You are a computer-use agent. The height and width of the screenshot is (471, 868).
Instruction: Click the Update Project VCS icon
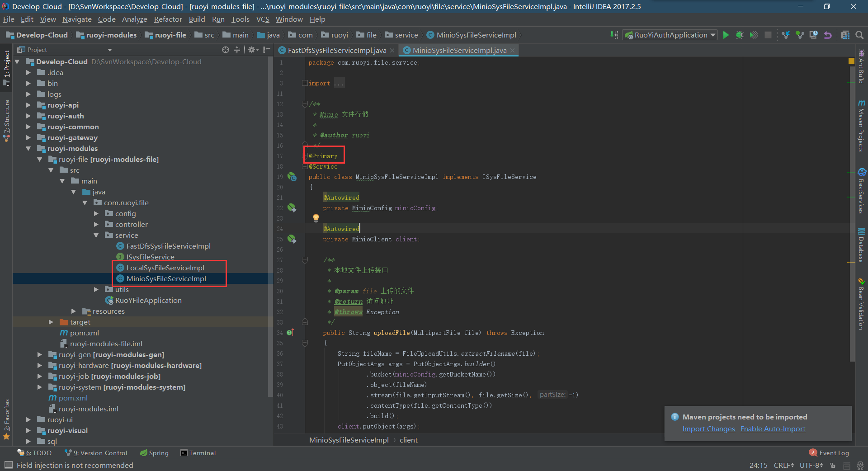(786, 35)
